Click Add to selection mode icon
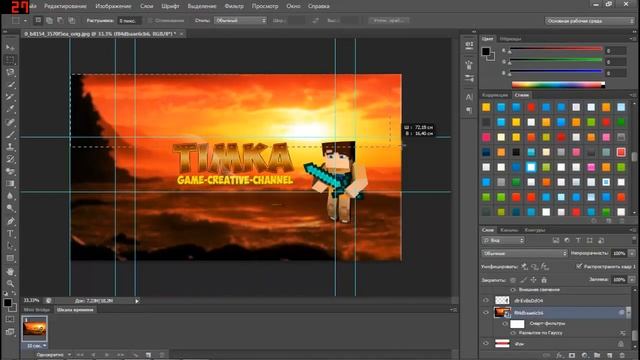 pyautogui.click(x=49, y=20)
